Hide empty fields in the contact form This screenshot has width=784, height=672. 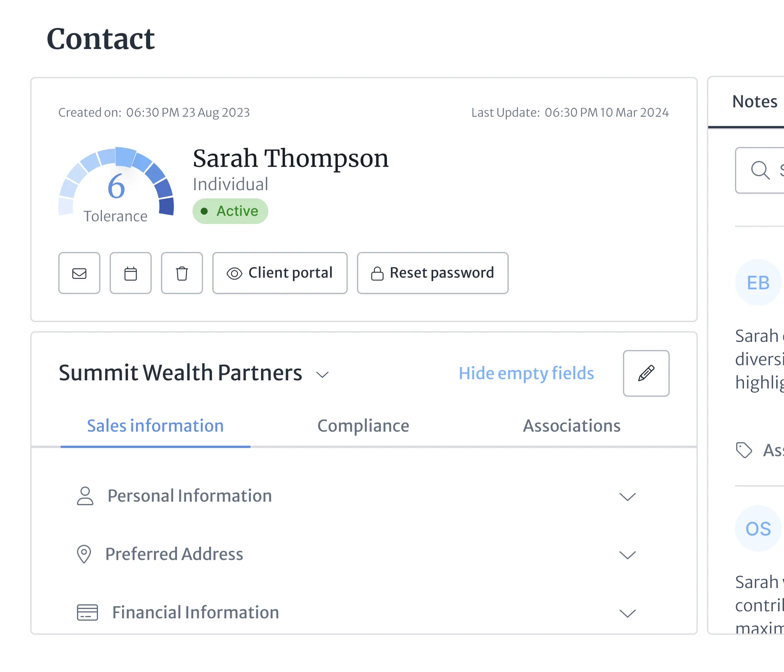tap(526, 373)
